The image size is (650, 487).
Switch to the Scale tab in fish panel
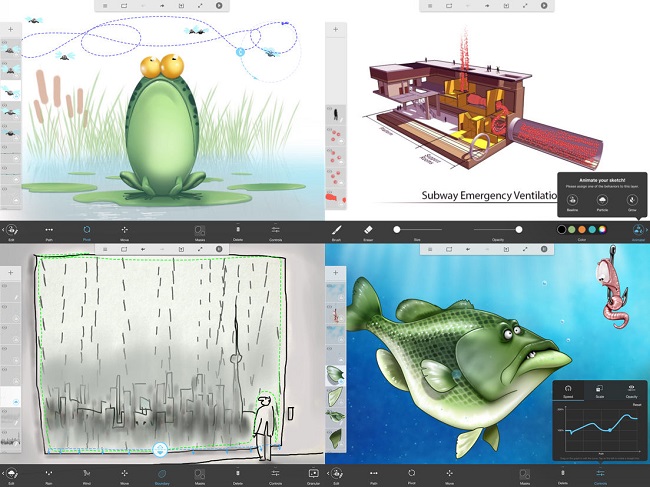pyautogui.click(x=598, y=389)
